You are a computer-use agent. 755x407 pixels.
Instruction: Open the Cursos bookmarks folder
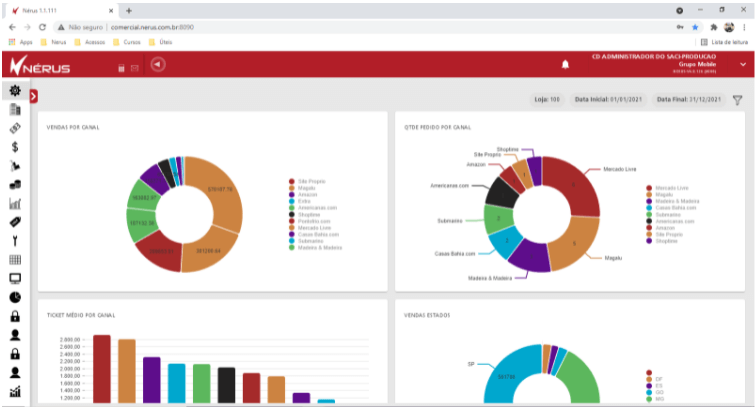[127, 42]
